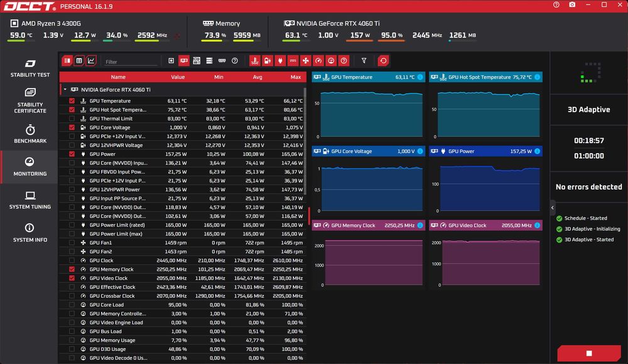628x364 pixels.
Task: Check GPU Thermal Limit checkbox
Action: [72, 119]
